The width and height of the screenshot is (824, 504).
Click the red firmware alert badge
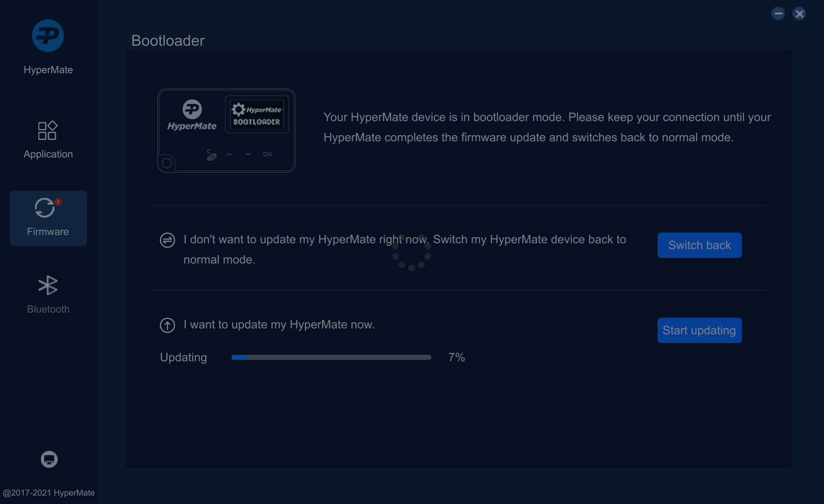[58, 201]
